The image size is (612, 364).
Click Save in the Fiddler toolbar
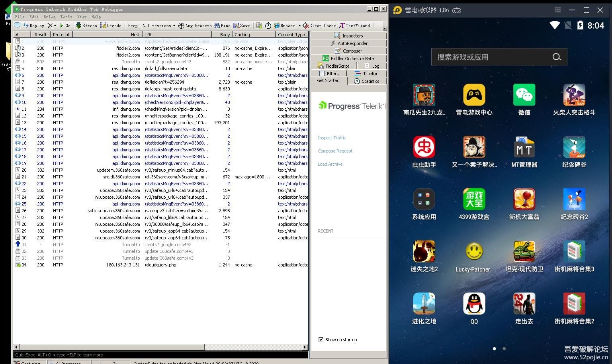point(242,25)
